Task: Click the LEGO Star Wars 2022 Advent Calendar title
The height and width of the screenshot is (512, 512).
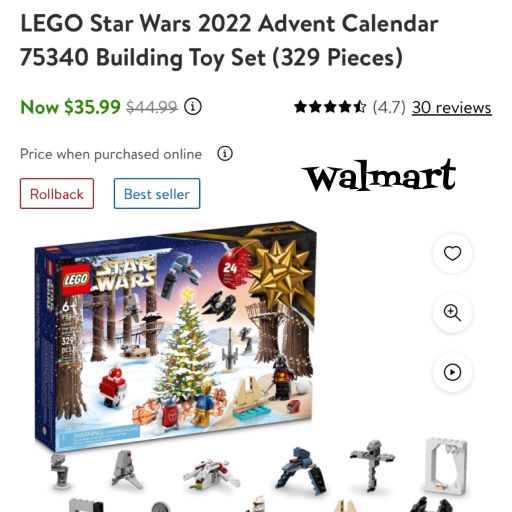Action: pos(229,40)
